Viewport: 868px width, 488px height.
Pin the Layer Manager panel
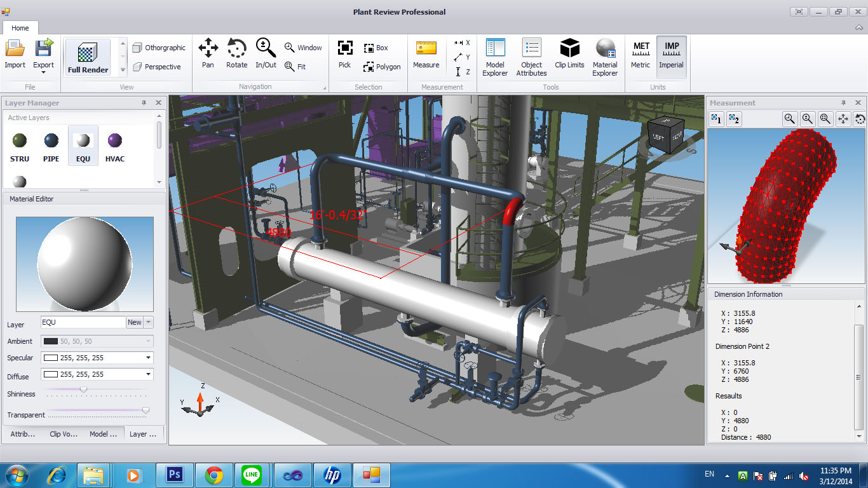pyautogui.click(x=144, y=102)
